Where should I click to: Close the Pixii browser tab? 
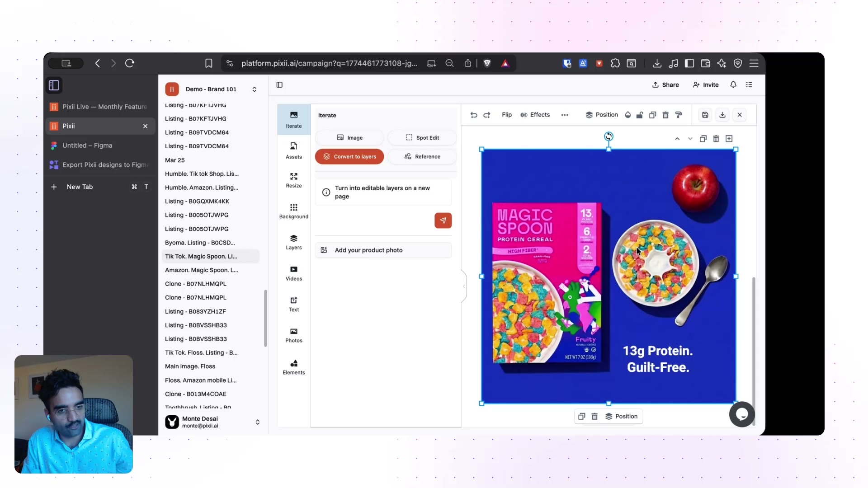click(x=145, y=126)
